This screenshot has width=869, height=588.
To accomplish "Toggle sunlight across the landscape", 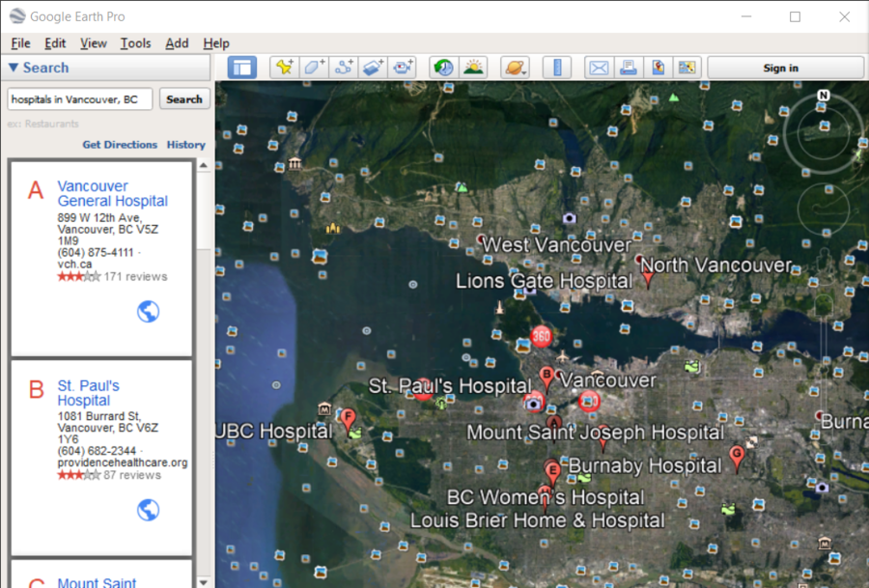I will point(472,67).
